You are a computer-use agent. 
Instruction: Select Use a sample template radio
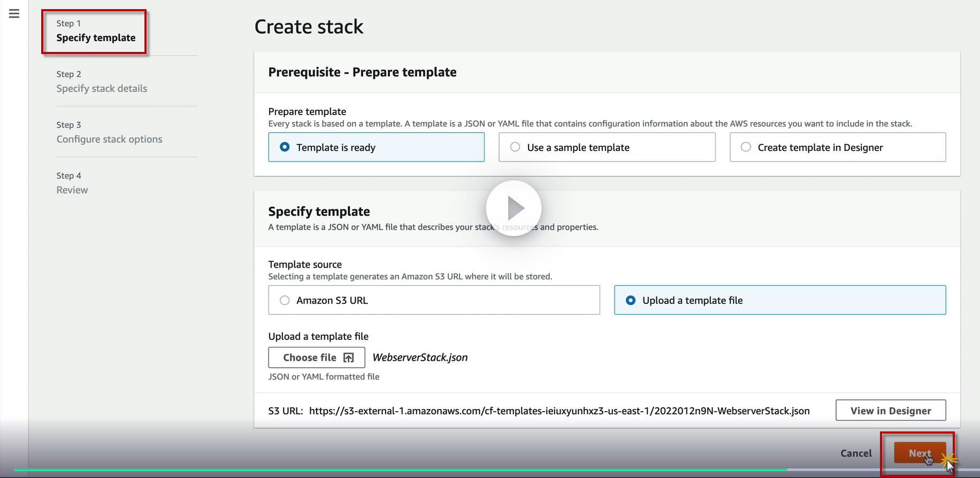515,147
